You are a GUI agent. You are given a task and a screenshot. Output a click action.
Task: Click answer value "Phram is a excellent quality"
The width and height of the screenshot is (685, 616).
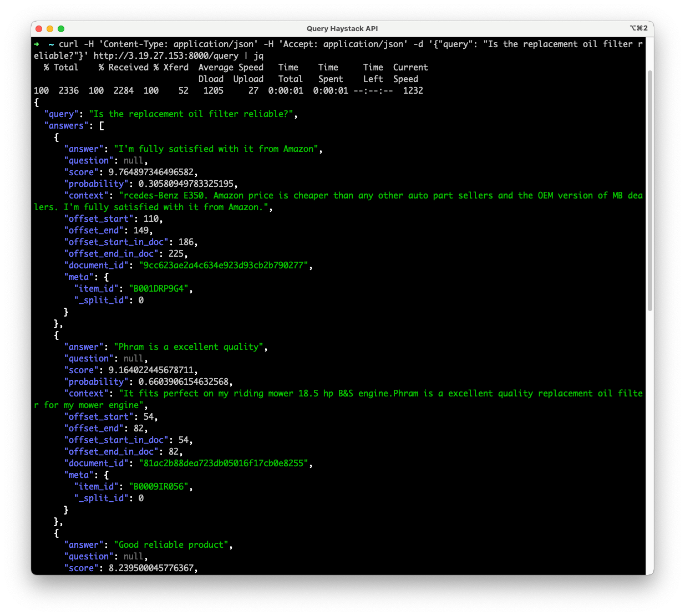[189, 347]
